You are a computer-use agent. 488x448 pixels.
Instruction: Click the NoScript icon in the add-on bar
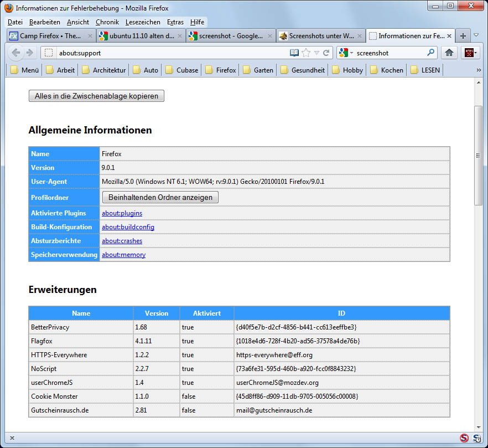(464, 438)
